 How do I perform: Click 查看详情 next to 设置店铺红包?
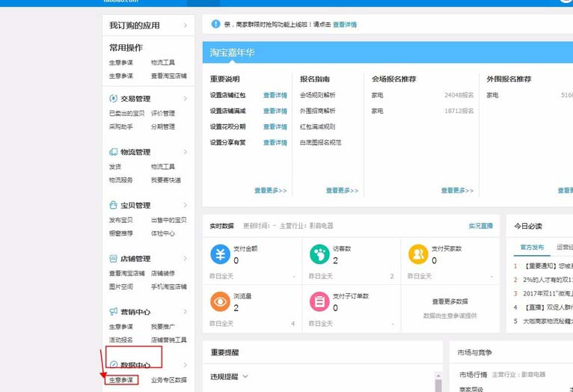275,95
